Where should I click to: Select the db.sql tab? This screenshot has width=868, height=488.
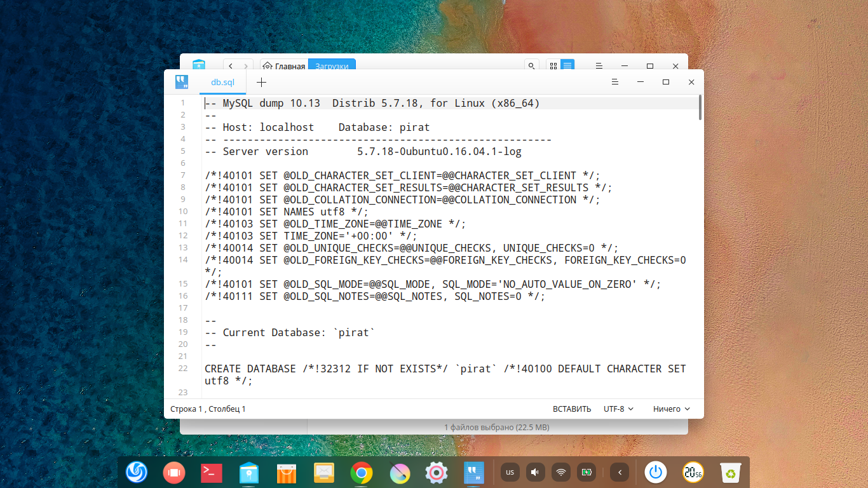point(222,82)
